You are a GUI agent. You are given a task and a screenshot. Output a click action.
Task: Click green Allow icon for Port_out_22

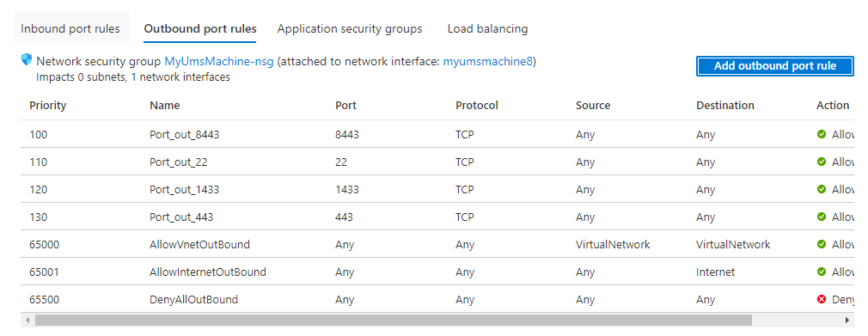tap(822, 162)
